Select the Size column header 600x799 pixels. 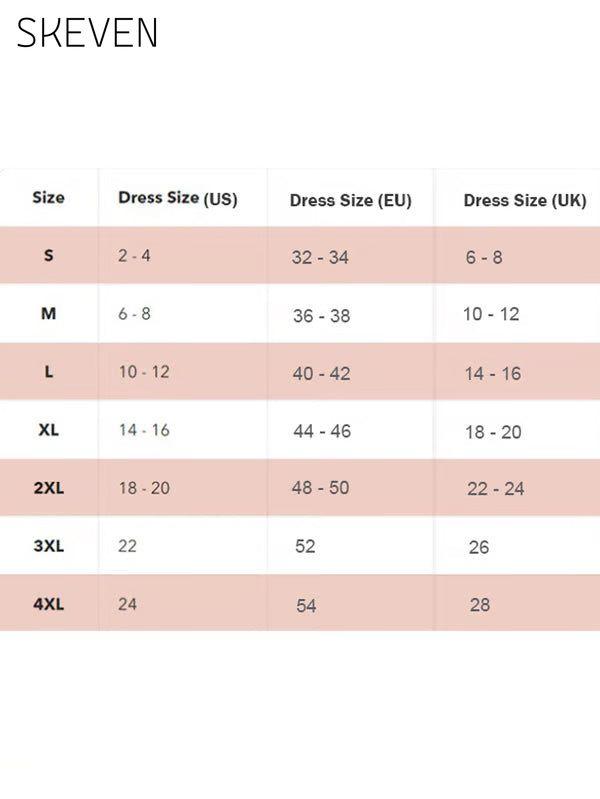pos(48,197)
